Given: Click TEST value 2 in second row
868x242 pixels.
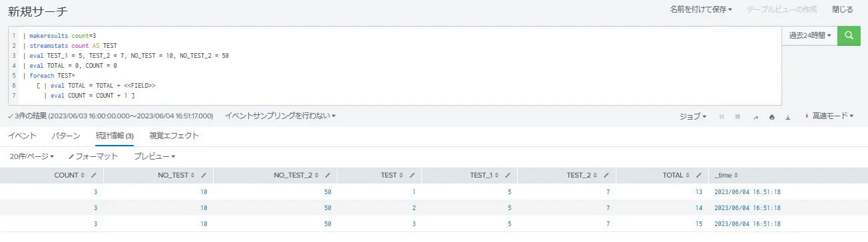Looking at the screenshot, I should [414, 207].
